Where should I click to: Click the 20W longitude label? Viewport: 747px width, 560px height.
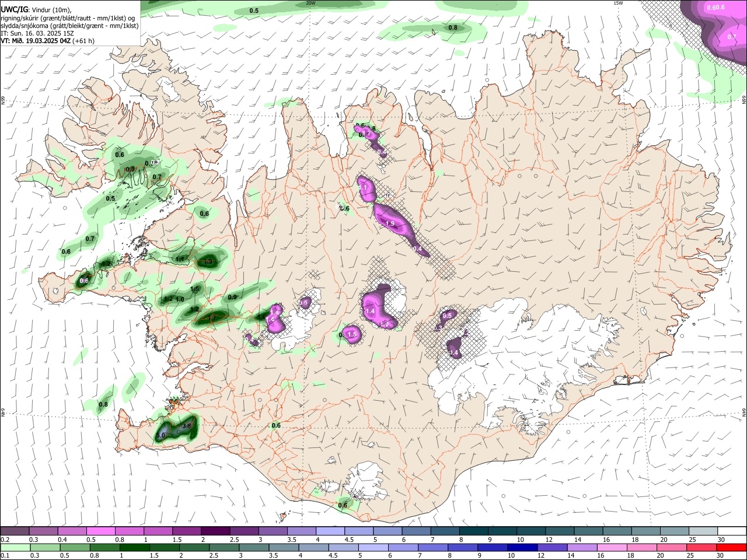click(310, 3)
